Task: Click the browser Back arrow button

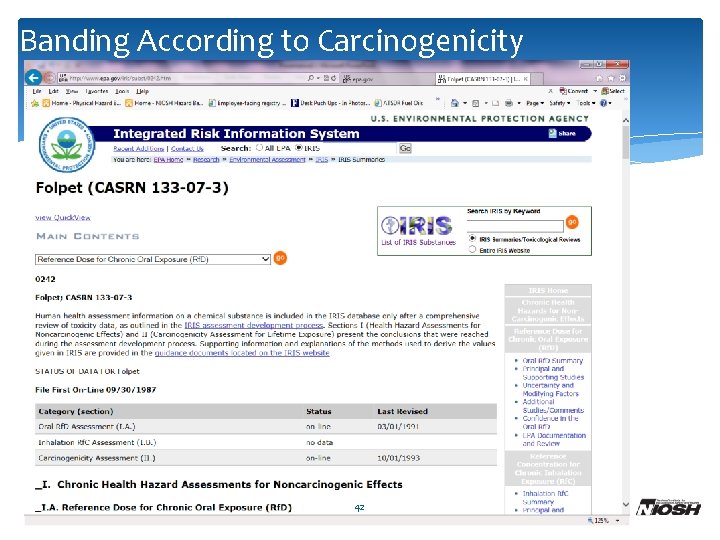Action: pyautogui.click(x=33, y=78)
